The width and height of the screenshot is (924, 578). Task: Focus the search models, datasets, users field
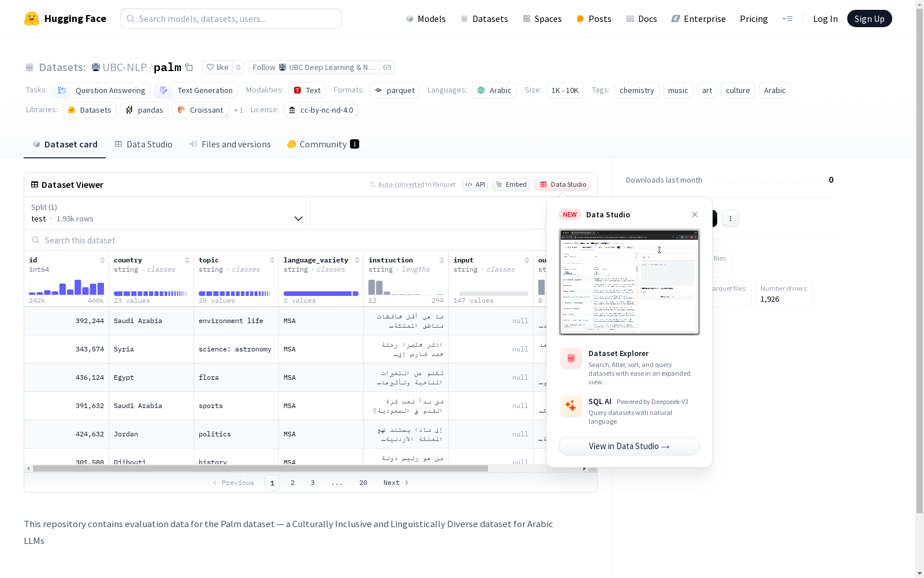point(231,18)
